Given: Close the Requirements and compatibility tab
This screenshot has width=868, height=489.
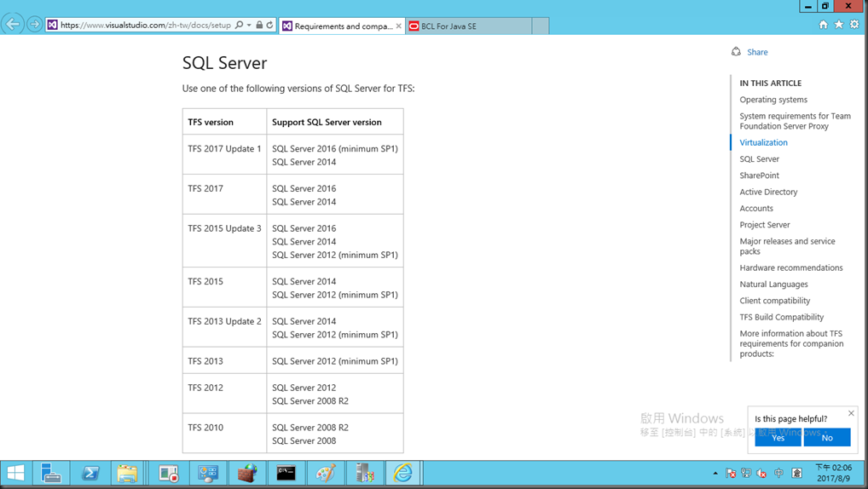Looking at the screenshot, I should point(398,26).
